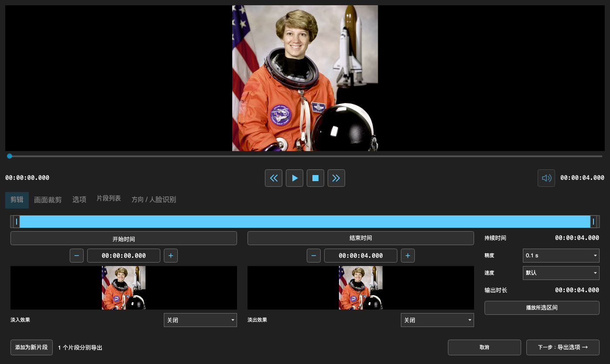This screenshot has height=364, width=610.
Task: Mute audio using the speaker icon
Action: pyautogui.click(x=546, y=178)
